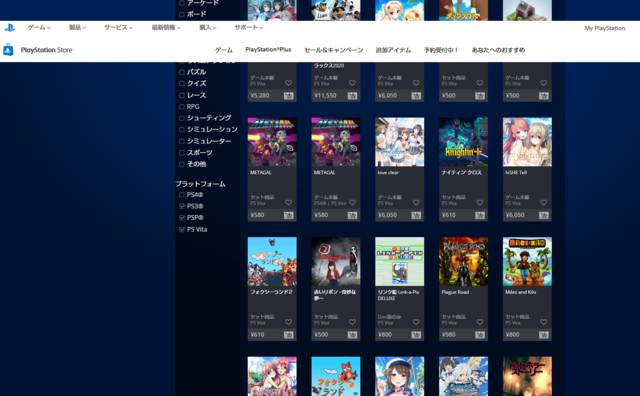Click the wishlist heart on ナイティン クロス
This screenshot has height=396, width=640.
(480, 202)
